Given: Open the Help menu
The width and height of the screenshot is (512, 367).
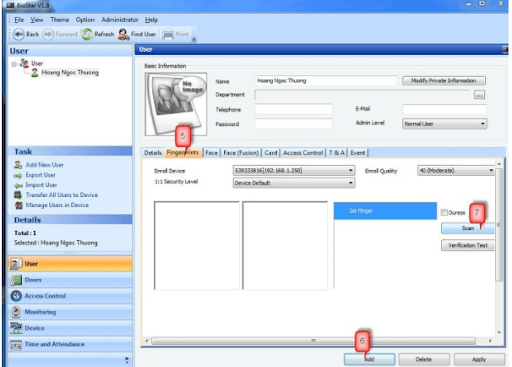Looking at the screenshot, I should 151,20.
